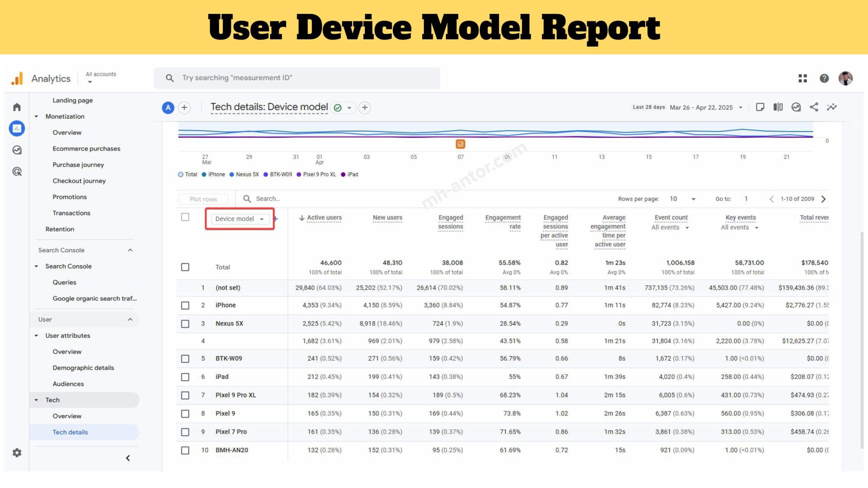868x488 pixels.
Task: Select the BMH-AN20 row checkbox
Action: pyautogui.click(x=185, y=450)
